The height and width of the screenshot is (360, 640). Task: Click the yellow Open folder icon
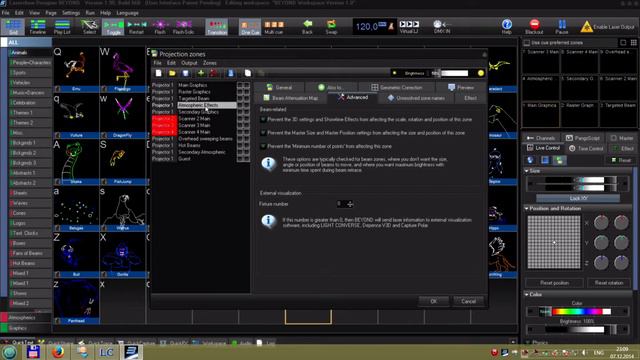[172, 73]
